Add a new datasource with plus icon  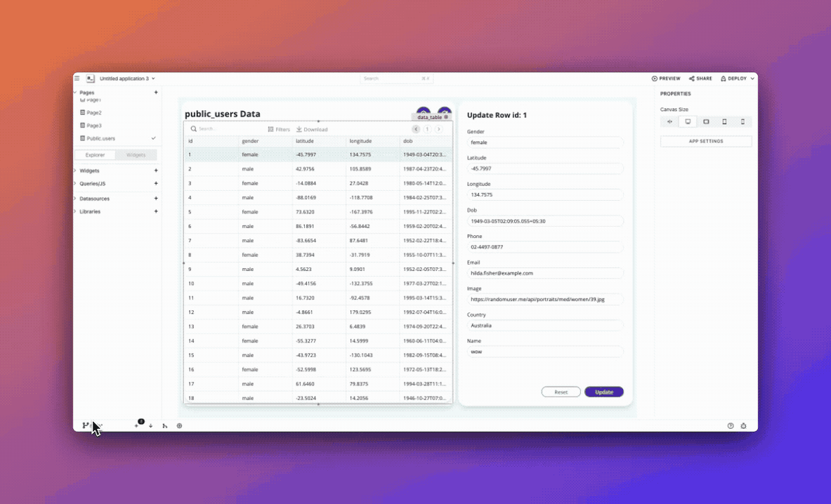pyautogui.click(x=156, y=199)
